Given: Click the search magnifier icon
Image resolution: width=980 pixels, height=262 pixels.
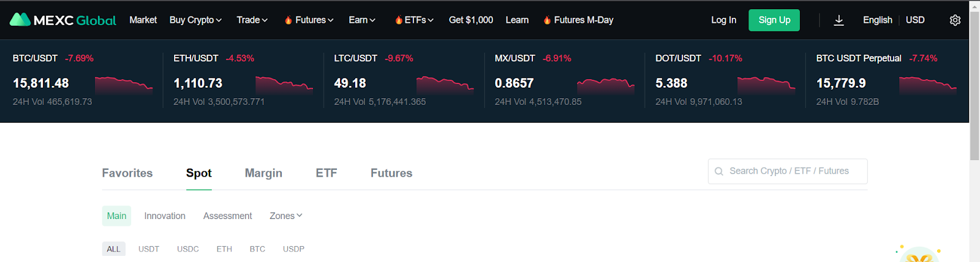Looking at the screenshot, I should pos(719,172).
